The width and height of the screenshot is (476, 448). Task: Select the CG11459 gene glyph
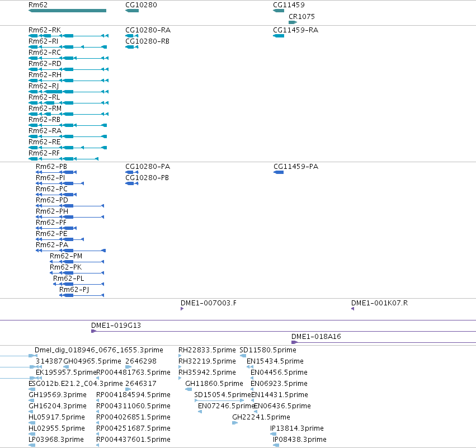[x=279, y=11]
